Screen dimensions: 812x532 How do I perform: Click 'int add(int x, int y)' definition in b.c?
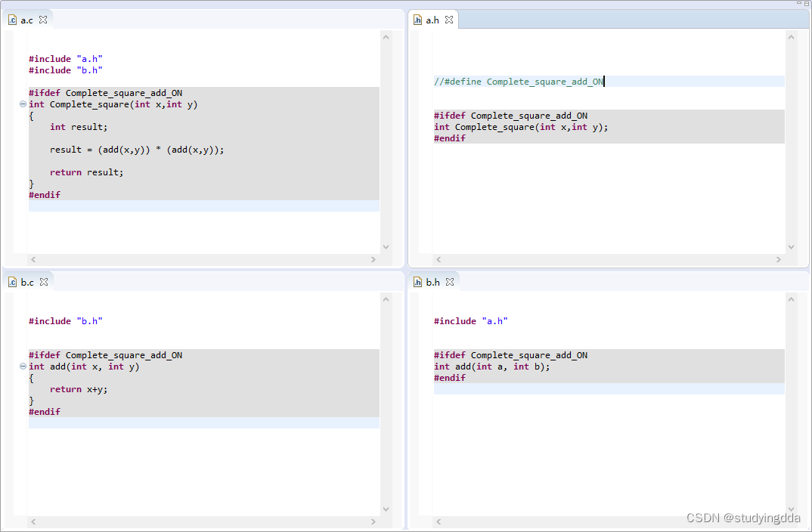coord(84,367)
